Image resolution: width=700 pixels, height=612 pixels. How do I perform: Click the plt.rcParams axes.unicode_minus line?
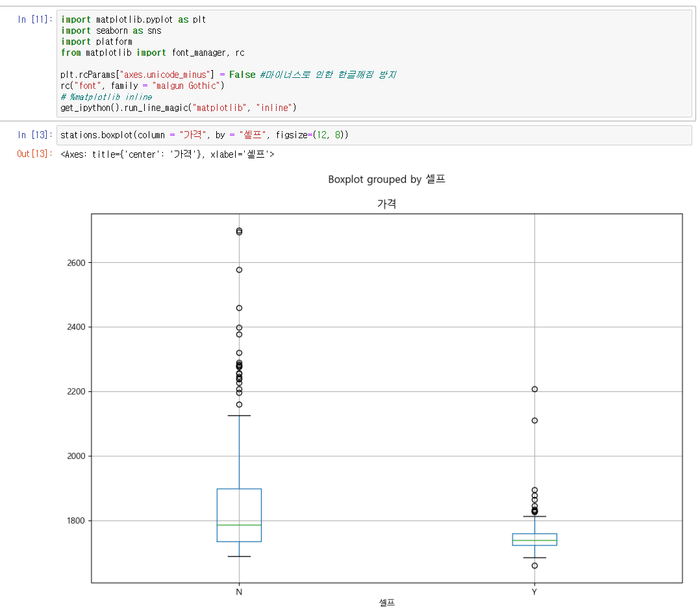228,75
